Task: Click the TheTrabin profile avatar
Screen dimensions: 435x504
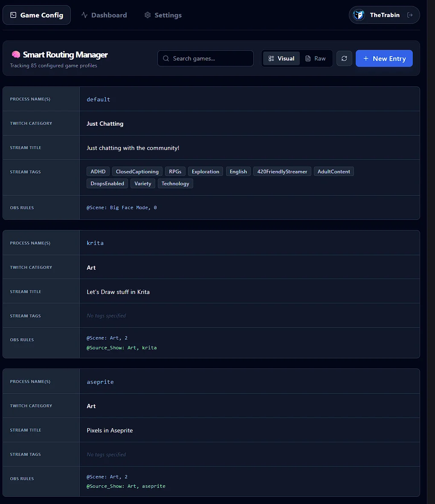Action: [x=359, y=15]
